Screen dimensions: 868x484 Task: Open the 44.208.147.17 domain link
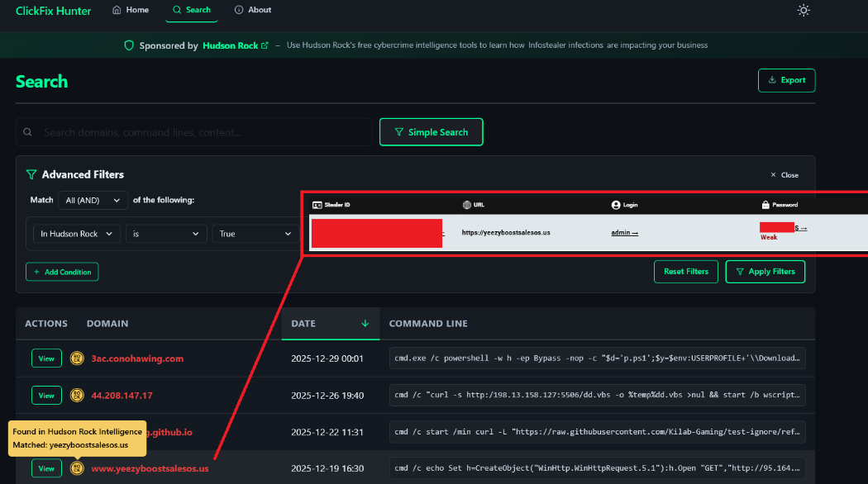pos(122,396)
